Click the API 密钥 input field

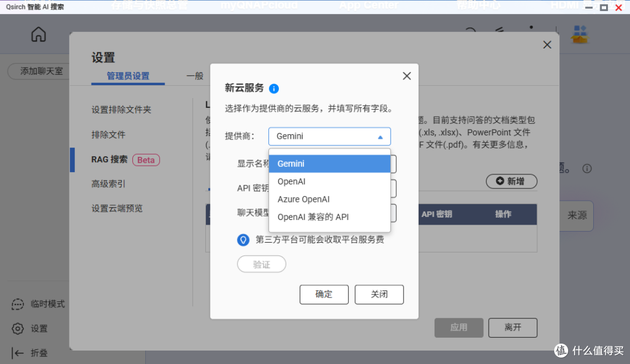point(393,188)
